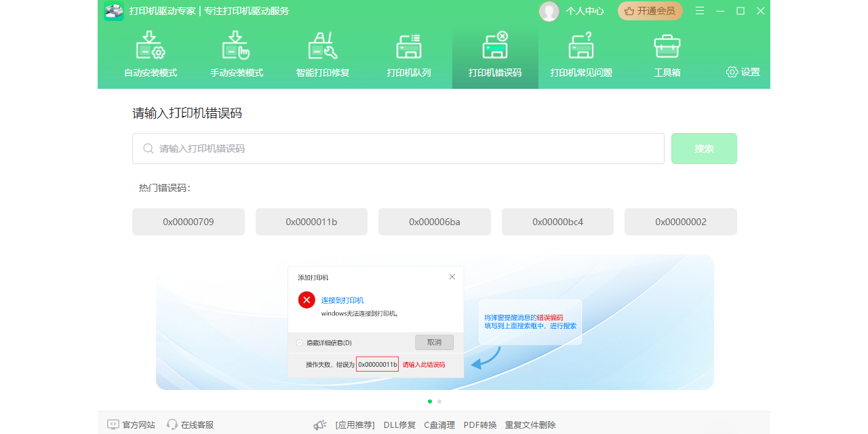Click the user avatar icon
The height and width of the screenshot is (434, 868).
(x=549, y=11)
